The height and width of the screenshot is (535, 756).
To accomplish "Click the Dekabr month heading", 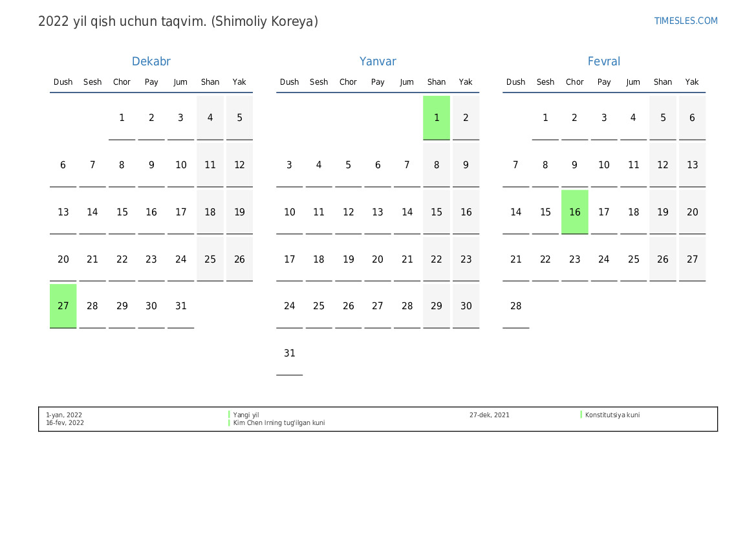I will point(151,61).
